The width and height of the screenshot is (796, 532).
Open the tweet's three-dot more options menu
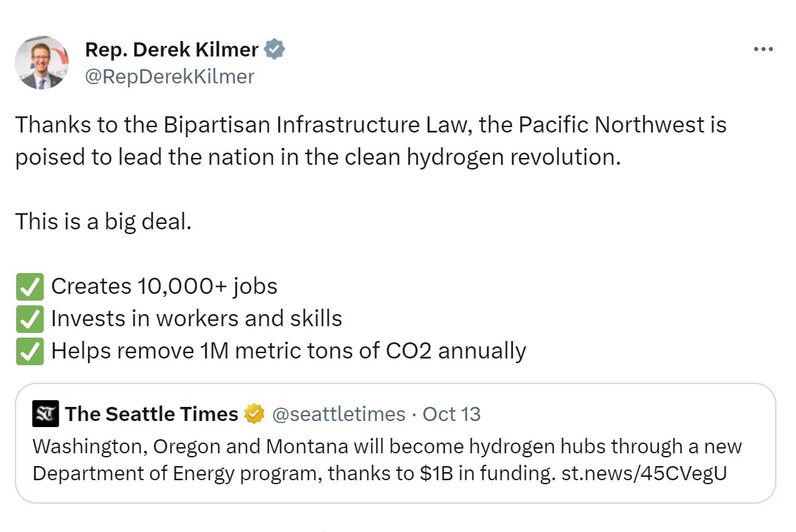coord(763,50)
